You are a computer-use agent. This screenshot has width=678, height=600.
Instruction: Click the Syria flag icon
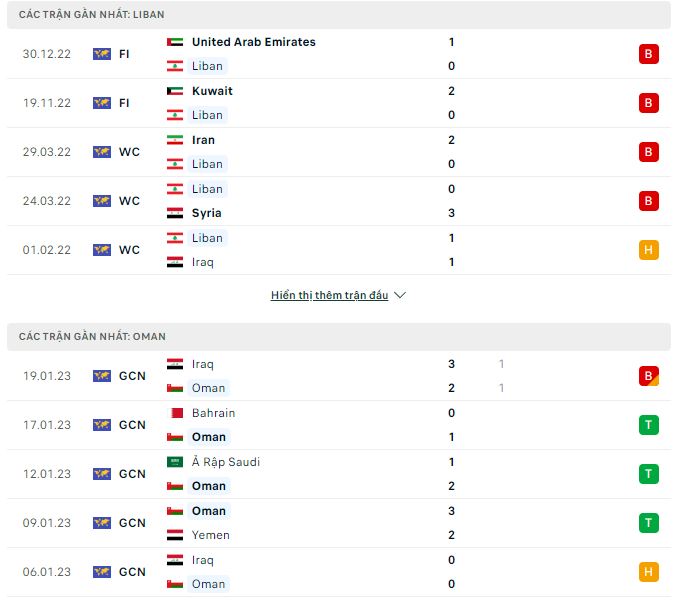pyautogui.click(x=175, y=213)
